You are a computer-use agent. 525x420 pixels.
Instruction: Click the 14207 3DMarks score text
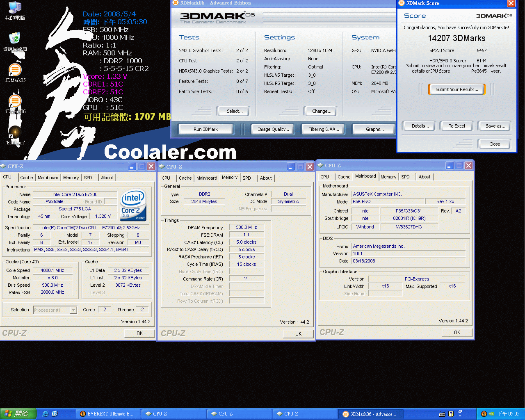(x=457, y=38)
